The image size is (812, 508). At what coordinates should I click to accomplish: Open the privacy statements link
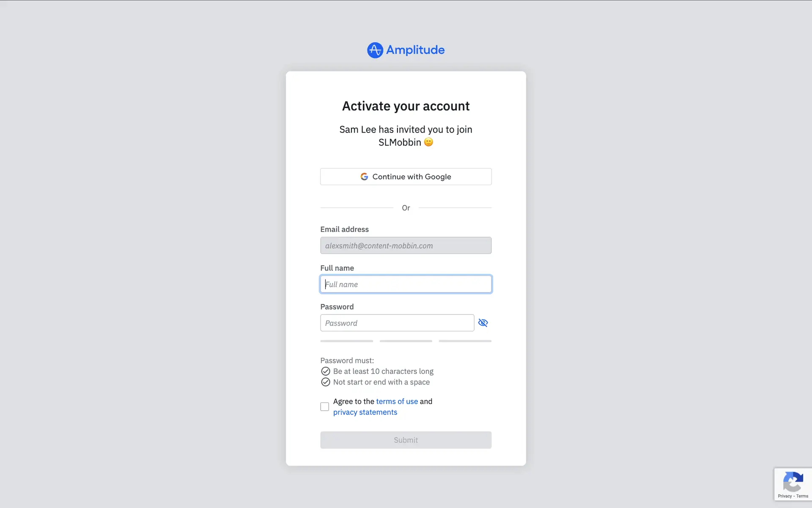pyautogui.click(x=365, y=412)
